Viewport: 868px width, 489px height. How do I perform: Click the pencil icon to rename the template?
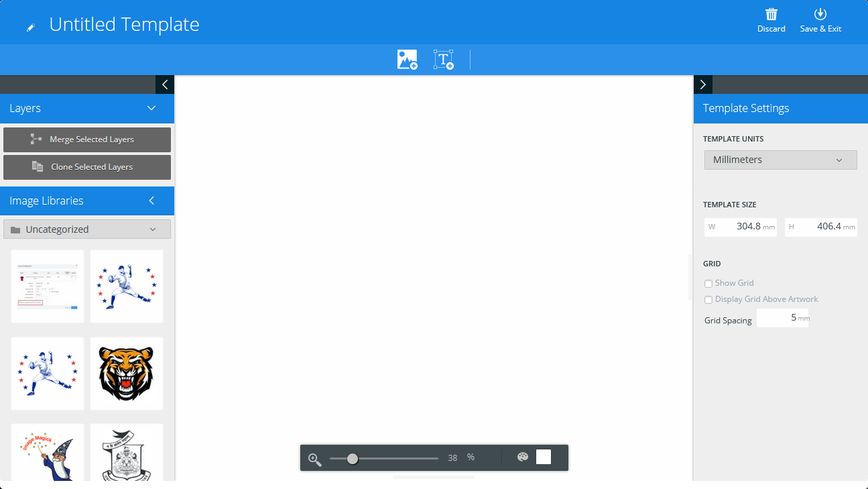pyautogui.click(x=29, y=25)
